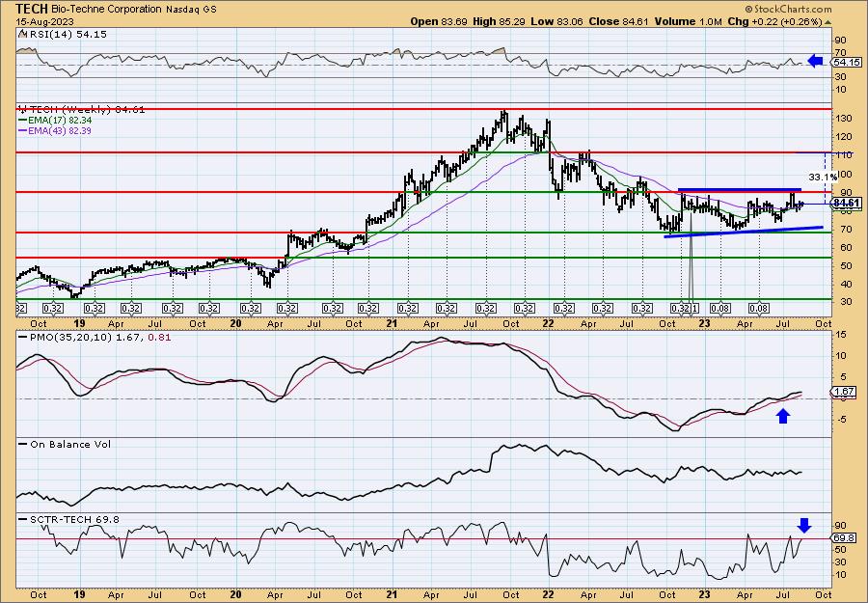The height and width of the screenshot is (603, 868).
Task: Click the 84.61 current price tag
Action: (847, 204)
